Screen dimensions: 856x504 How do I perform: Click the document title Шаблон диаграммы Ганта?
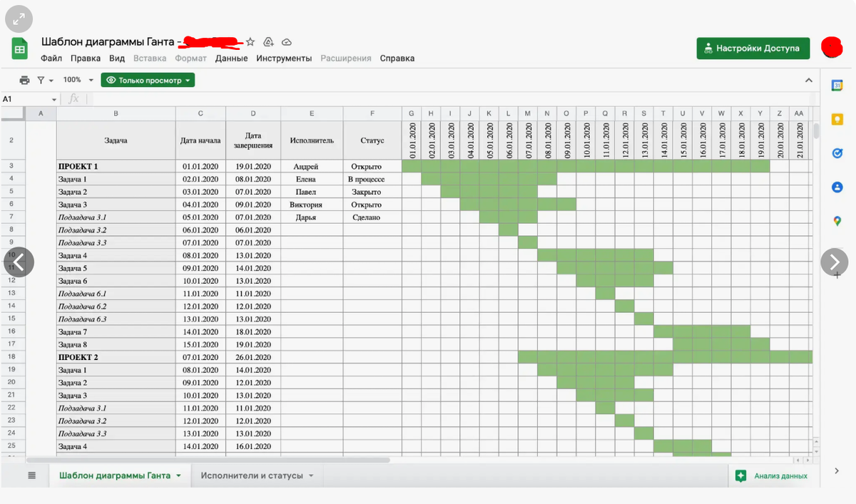tap(108, 42)
